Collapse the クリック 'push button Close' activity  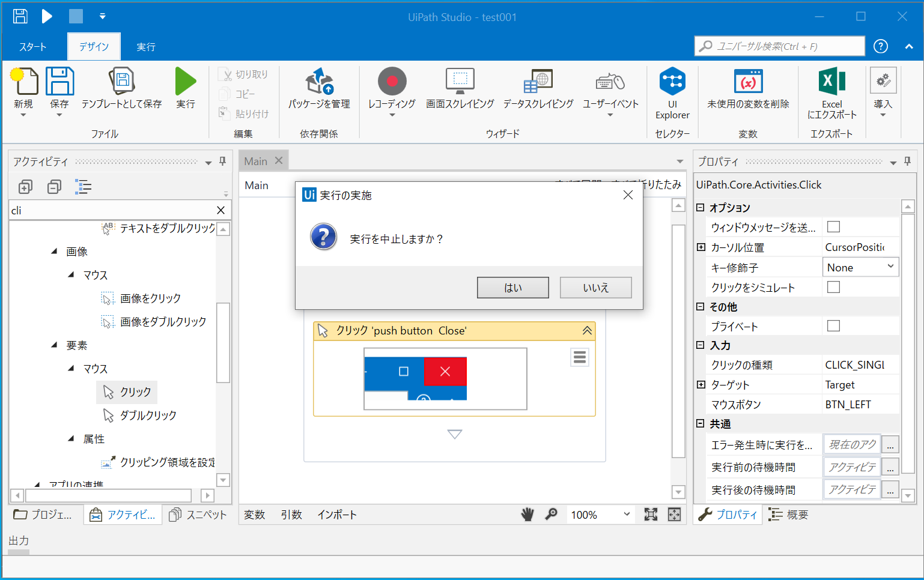point(587,330)
